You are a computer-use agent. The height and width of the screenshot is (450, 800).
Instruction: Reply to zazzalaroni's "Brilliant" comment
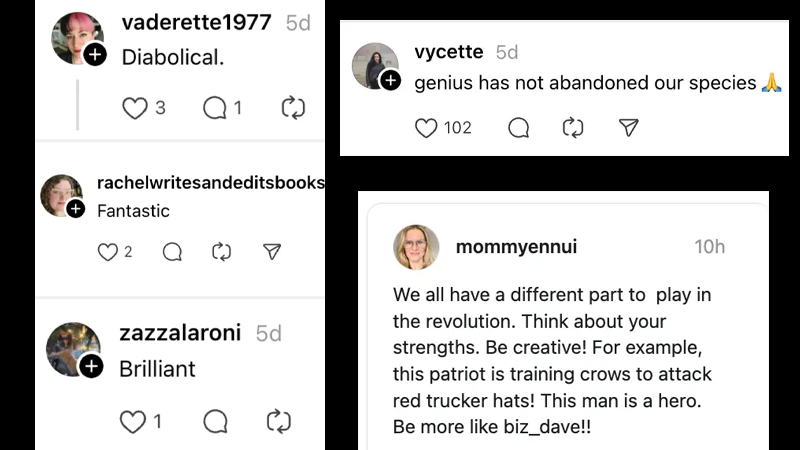tap(215, 422)
